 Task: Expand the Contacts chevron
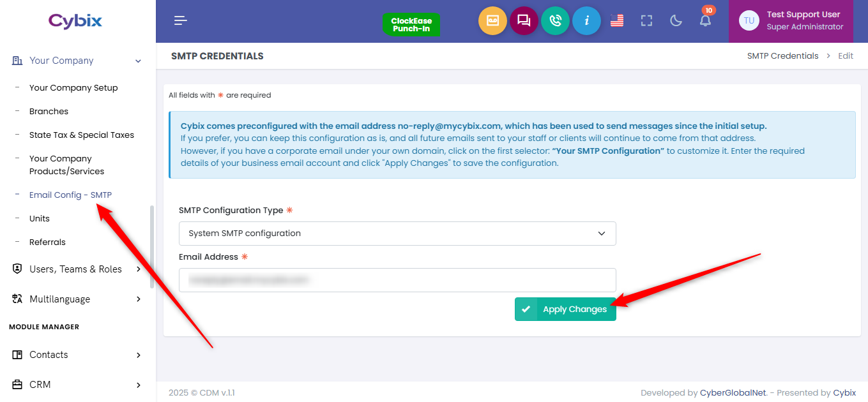[x=139, y=355]
